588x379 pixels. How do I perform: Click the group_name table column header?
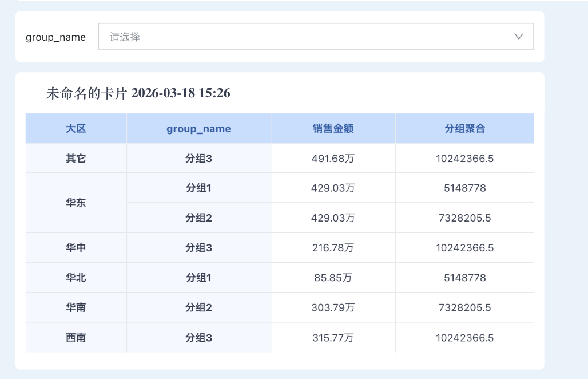[x=198, y=129]
